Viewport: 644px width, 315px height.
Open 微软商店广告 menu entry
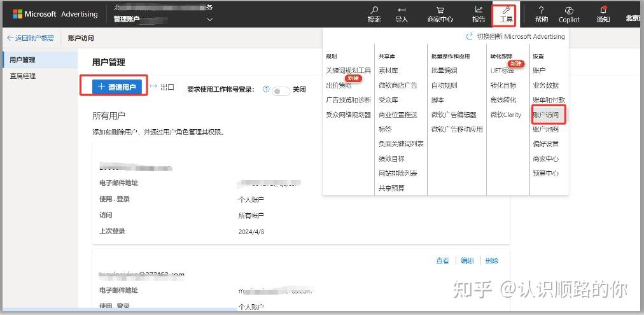click(398, 85)
